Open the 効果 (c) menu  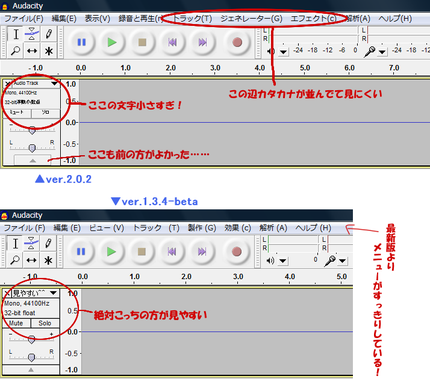point(238,228)
